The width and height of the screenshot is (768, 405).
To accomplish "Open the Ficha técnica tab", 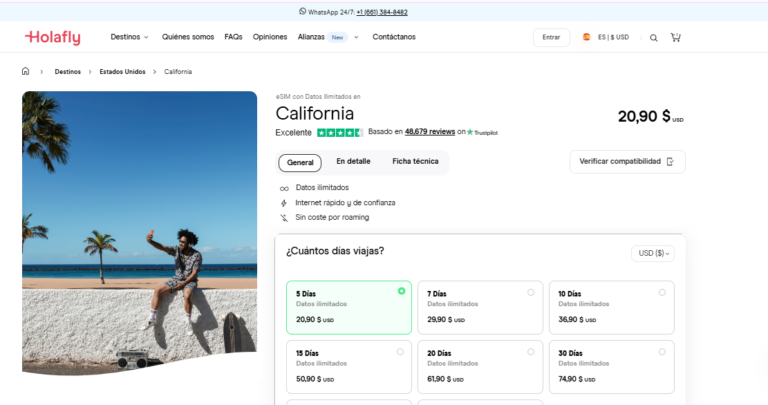I will (x=415, y=161).
